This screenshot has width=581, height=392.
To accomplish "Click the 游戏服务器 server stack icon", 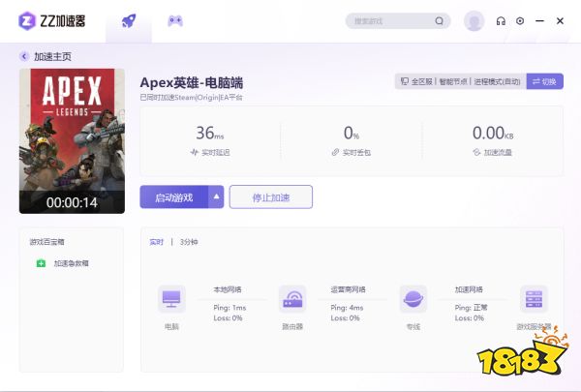I will pyautogui.click(x=534, y=299).
